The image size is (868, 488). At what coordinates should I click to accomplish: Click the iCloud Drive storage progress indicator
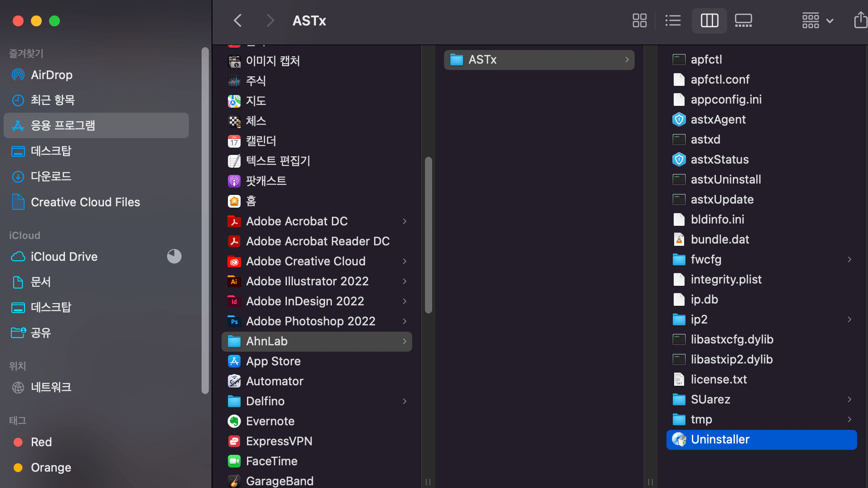pos(174,257)
